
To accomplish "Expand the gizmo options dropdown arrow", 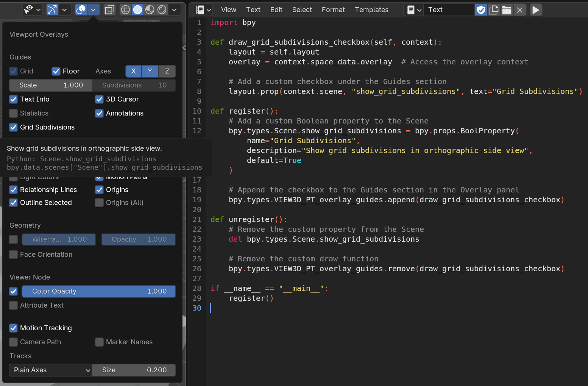I will point(64,9).
